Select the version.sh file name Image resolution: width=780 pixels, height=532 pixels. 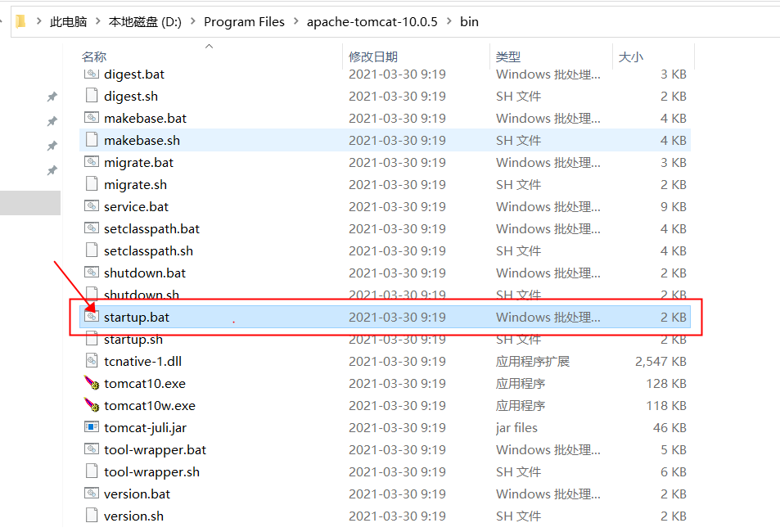coord(133,516)
